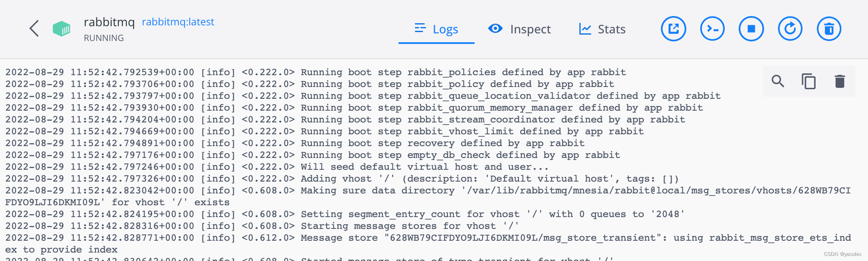This screenshot has height=261, width=868.
Task: Click log line mentioning empty_db_check
Action: pos(313,155)
